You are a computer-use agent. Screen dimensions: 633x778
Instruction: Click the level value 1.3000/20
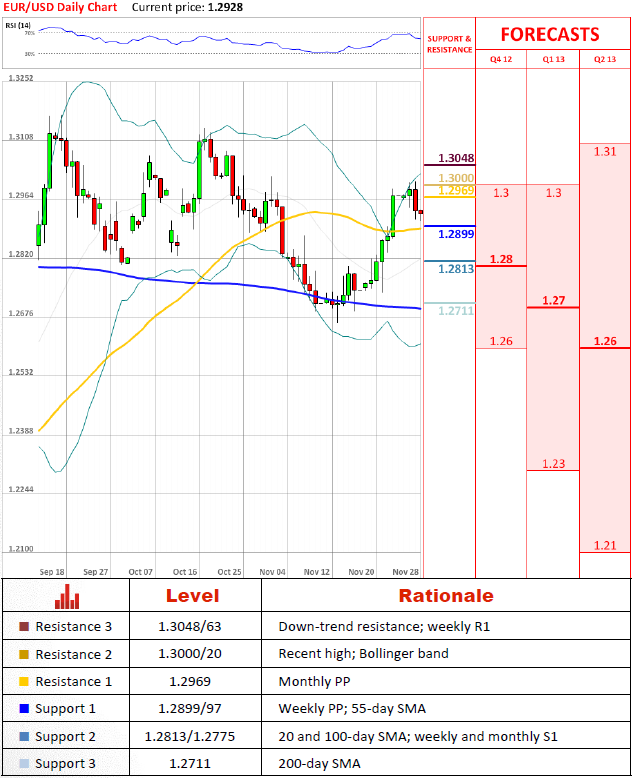pos(190,654)
